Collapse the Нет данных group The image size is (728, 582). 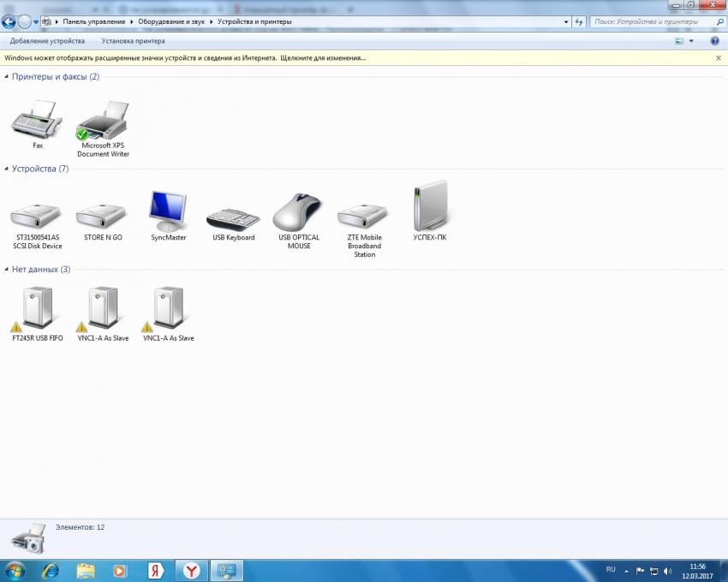(x=7, y=270)
